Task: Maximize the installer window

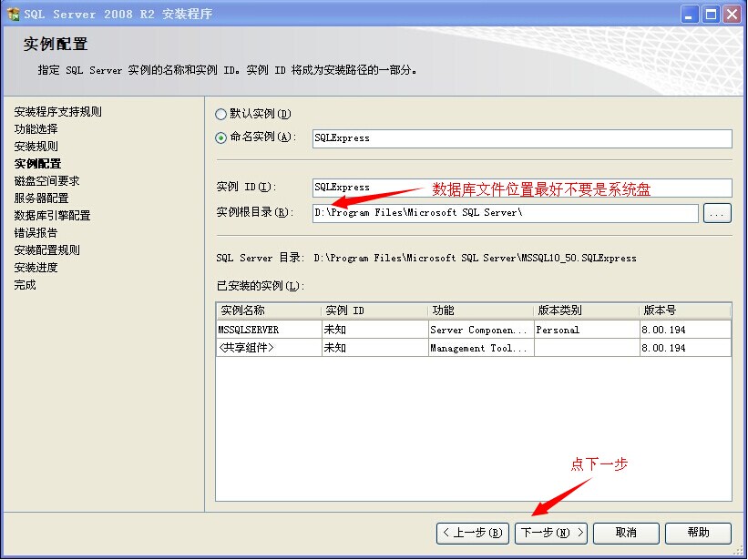Action: 711,15
